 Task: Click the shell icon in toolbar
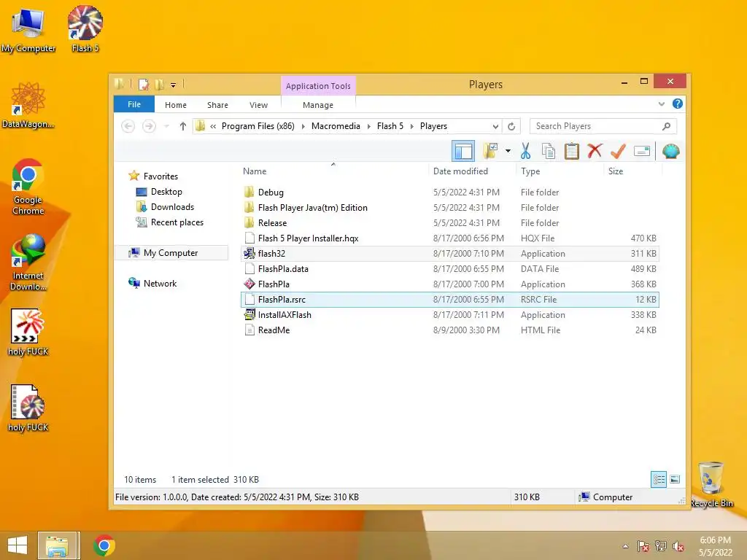pyautogui.click(x=671, y=152)
